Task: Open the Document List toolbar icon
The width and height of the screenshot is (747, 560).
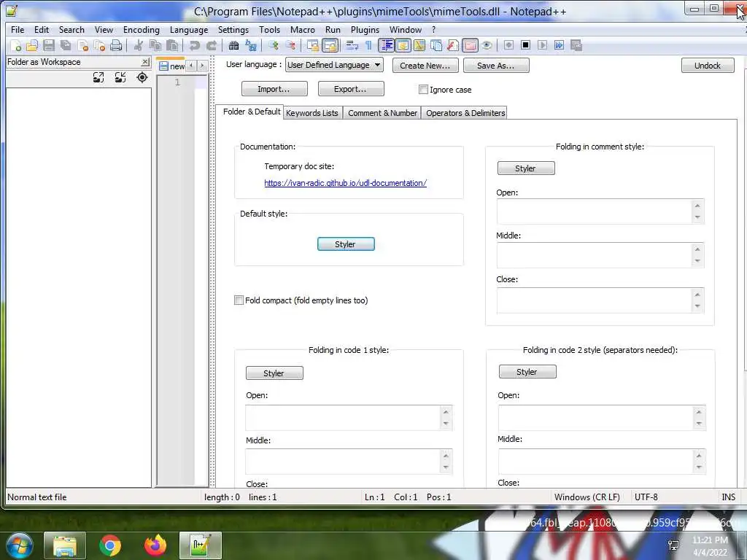Action: tap(436, 45)
